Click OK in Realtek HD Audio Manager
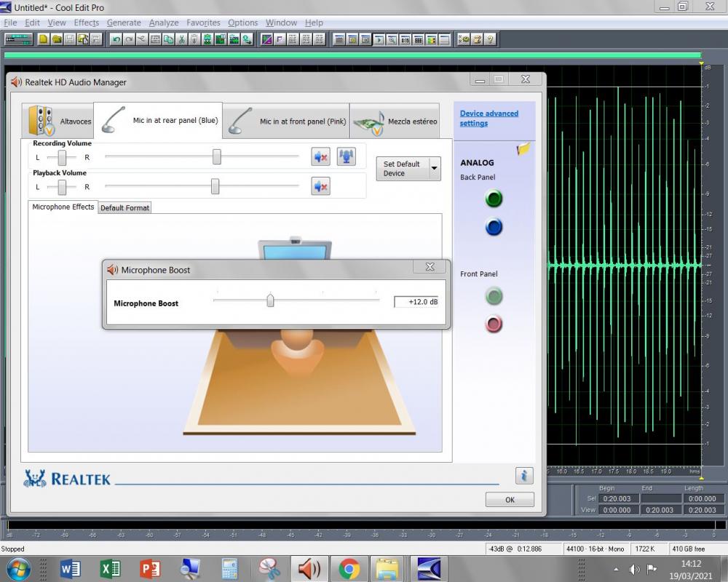Screen dimensions: 728x582 point(510,500)
